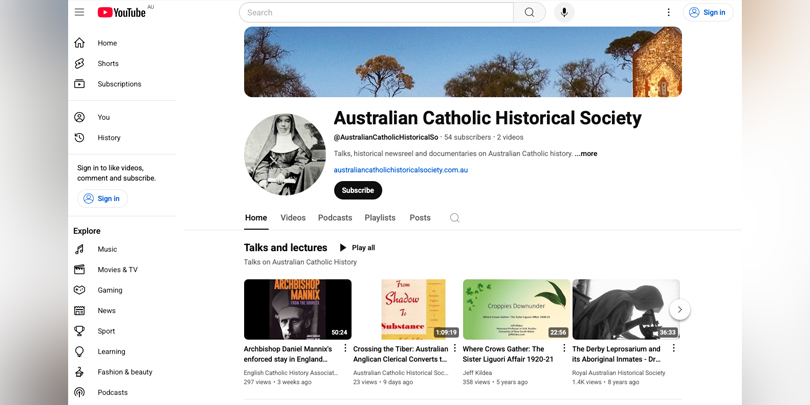Viewport: 810px width, 405px height.
Task: Switch to the Playlists tab
Action: click(x=380, y=218)
